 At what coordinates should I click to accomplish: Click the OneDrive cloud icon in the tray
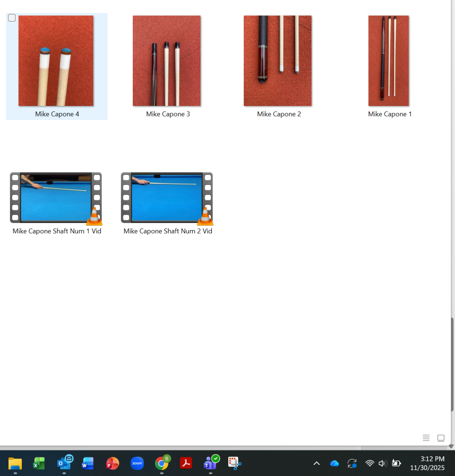(x=334, y=463)
